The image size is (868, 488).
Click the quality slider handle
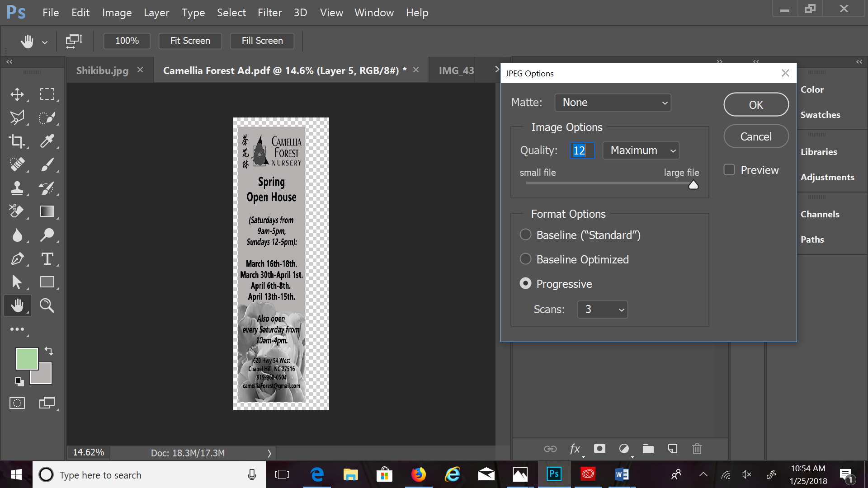click(693, 185)
